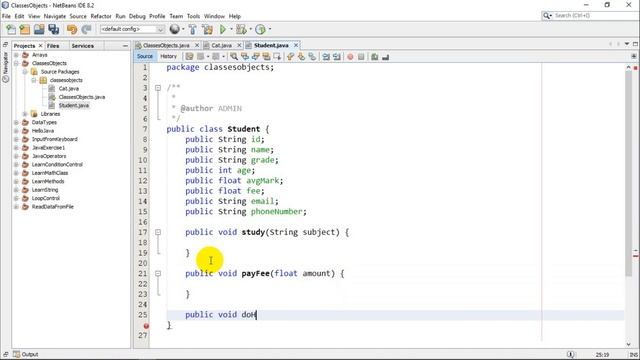This screenshot has height=360, width=640.
Task: Open the File menu
Action: (x=6, y=16)
